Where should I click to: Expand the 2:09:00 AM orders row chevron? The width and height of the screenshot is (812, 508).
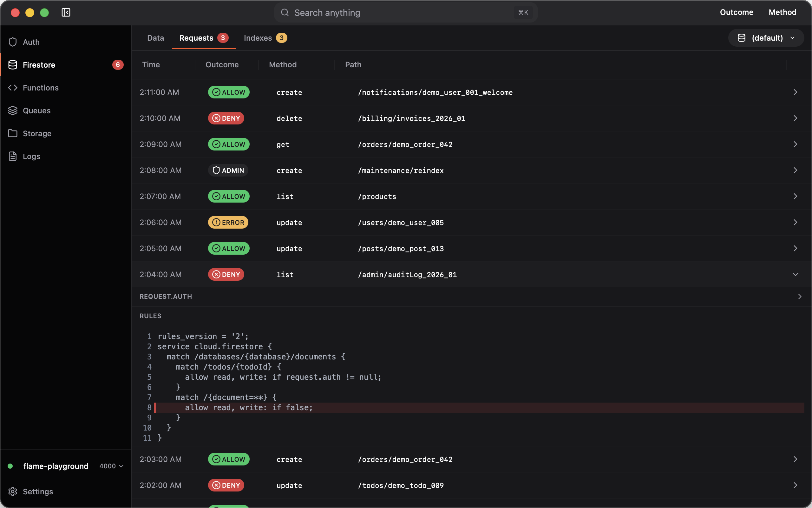coord(795,144)
